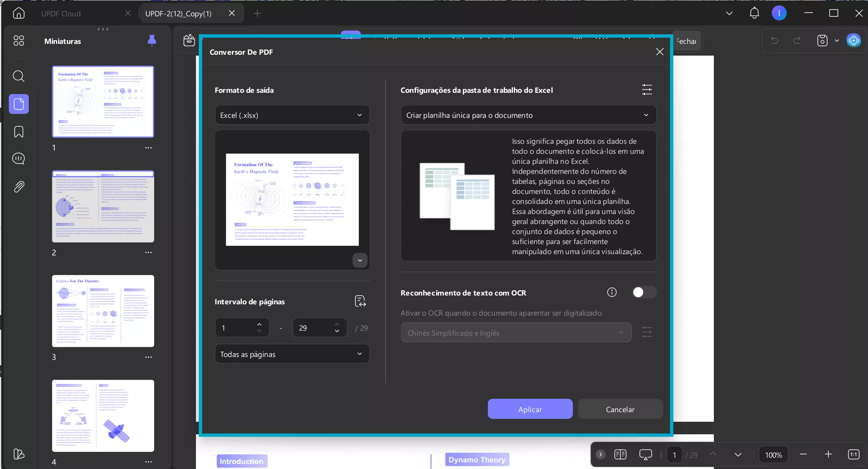Expand the 'Criar planilha única' dropdown
Viewport: 868px width, 469px height.
click(x=528, y=115)
